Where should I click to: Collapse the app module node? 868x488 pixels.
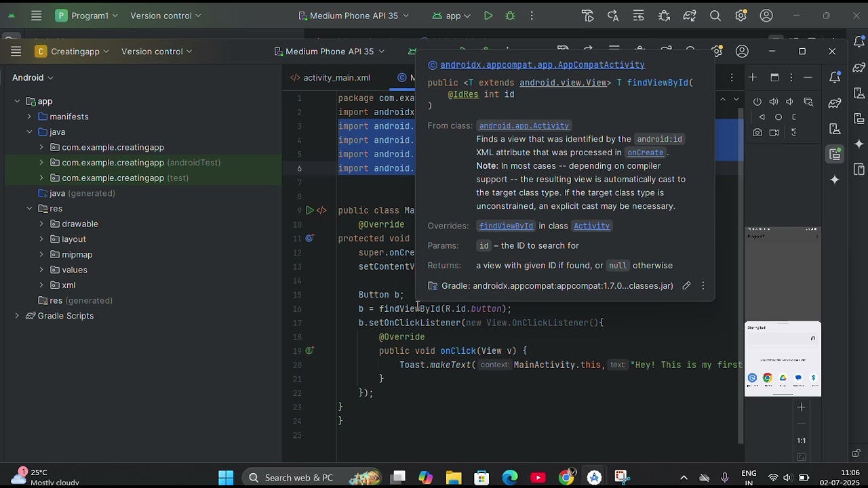tap(17, 101)
